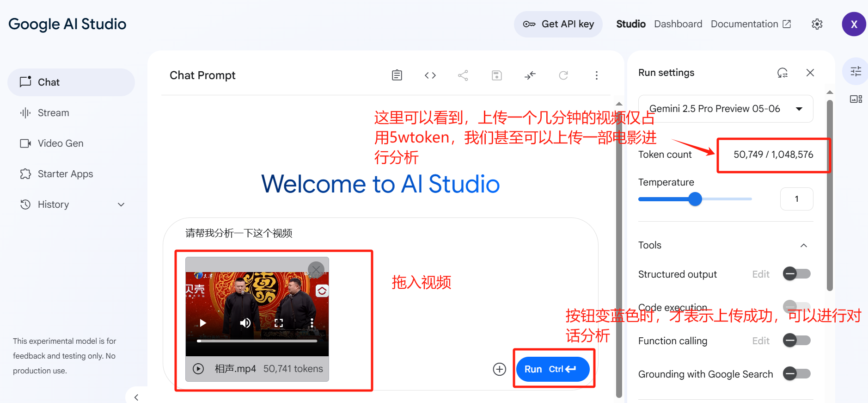868x403 pixels.
Task: Expand the History list chevron
Action: click(x=121, y=205)
